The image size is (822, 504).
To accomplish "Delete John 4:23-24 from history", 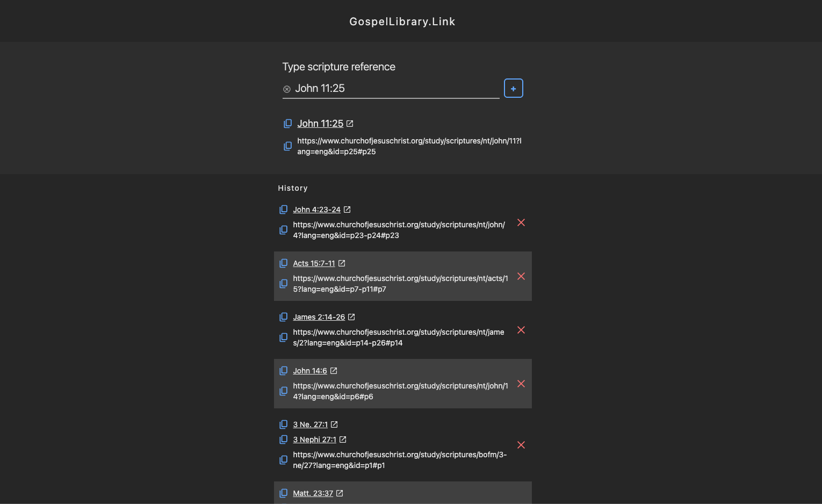I will click(521, 222).
